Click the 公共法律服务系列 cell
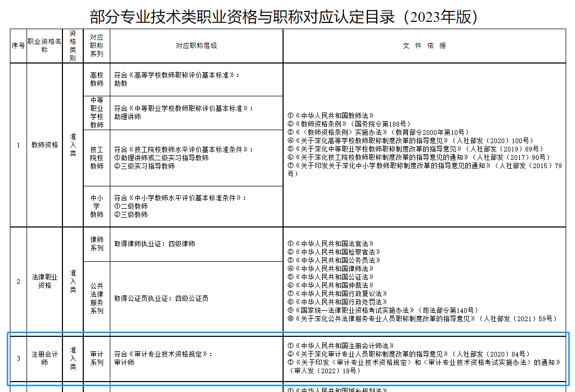This screenshot has width=575, height=392. pos(97,298)
